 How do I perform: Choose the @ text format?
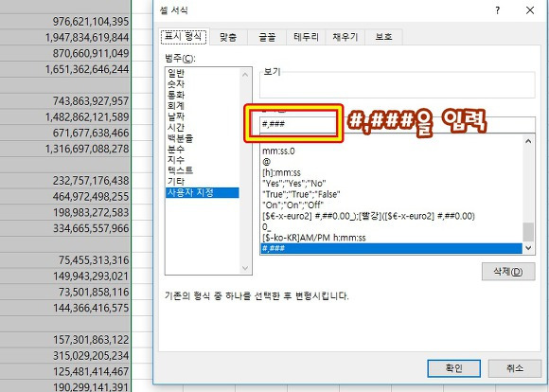(392, 162)
